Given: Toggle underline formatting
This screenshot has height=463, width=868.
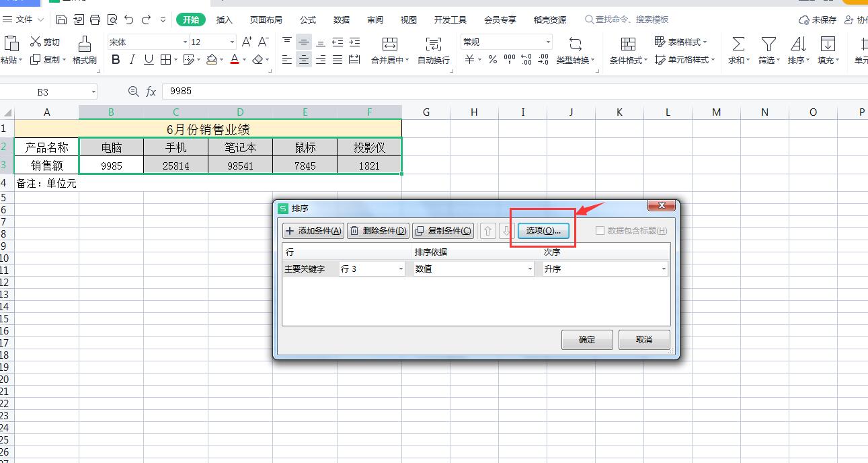Looking at the screenshot, I should coord(148,60).
